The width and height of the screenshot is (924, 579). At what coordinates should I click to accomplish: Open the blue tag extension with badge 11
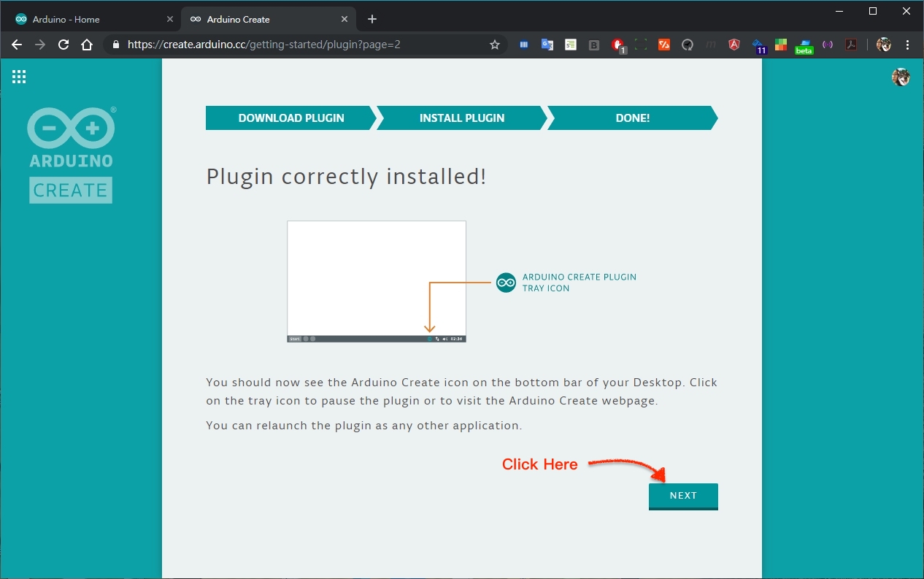(x=758, y=46)
